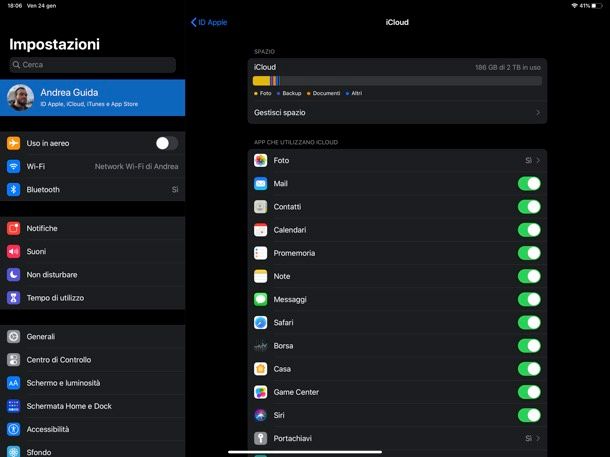This screenshot has height=457, width=610.
Task: Tap the Schermata Home e Dock icon
Action: 13,406
